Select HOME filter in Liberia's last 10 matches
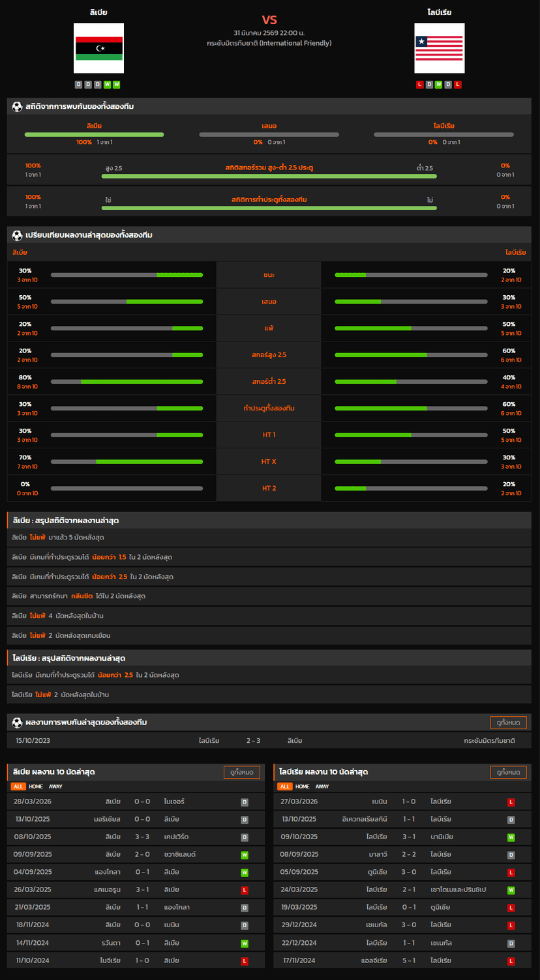This screenshot has height=980, width=540. [x=303, y=786]
